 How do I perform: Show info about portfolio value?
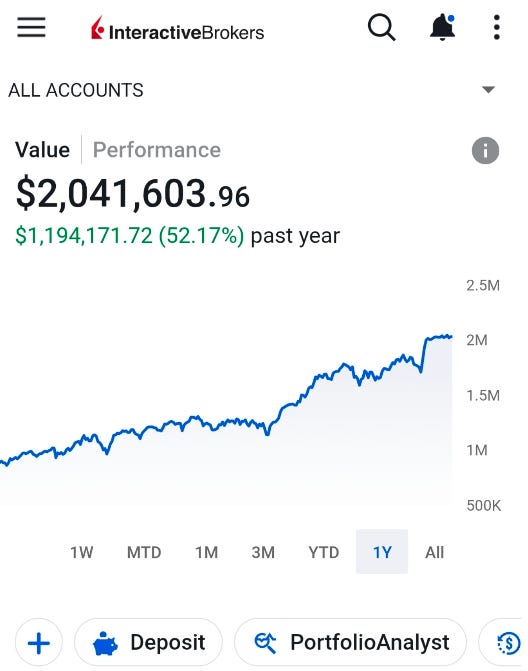(485, 151)
